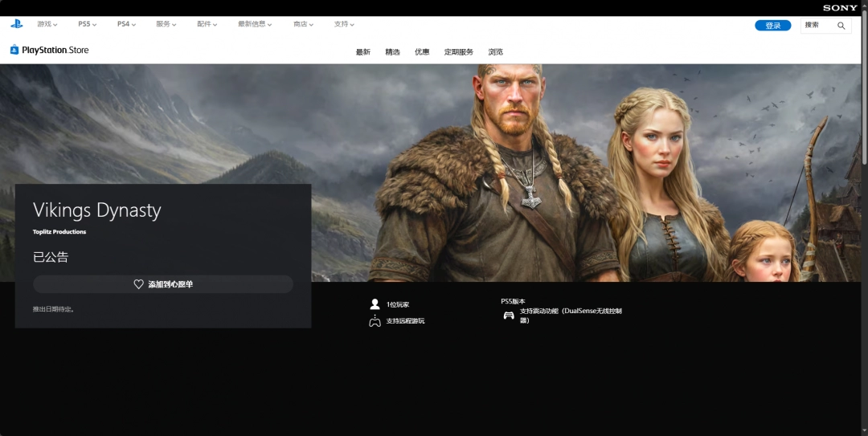Expand the 游戏 dropdown menu
This screenshot has height=436, width=868.
[x=47, y=24]
